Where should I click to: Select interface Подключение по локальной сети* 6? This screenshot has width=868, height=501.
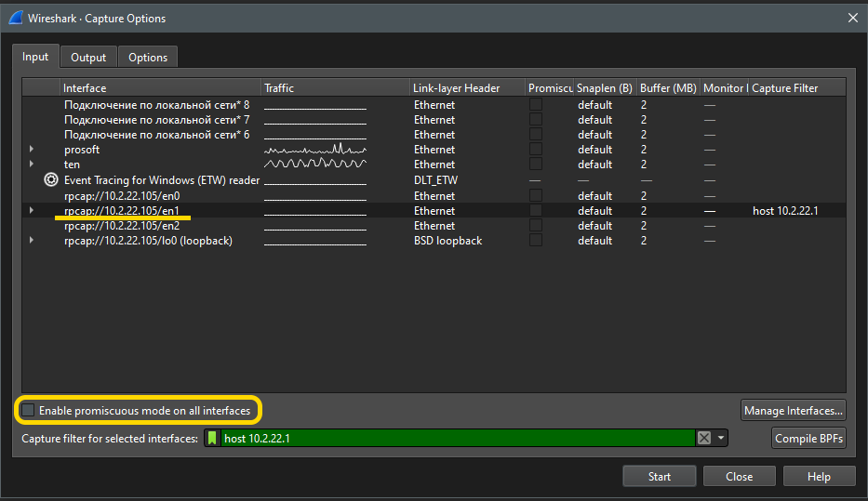coord(156,135)
